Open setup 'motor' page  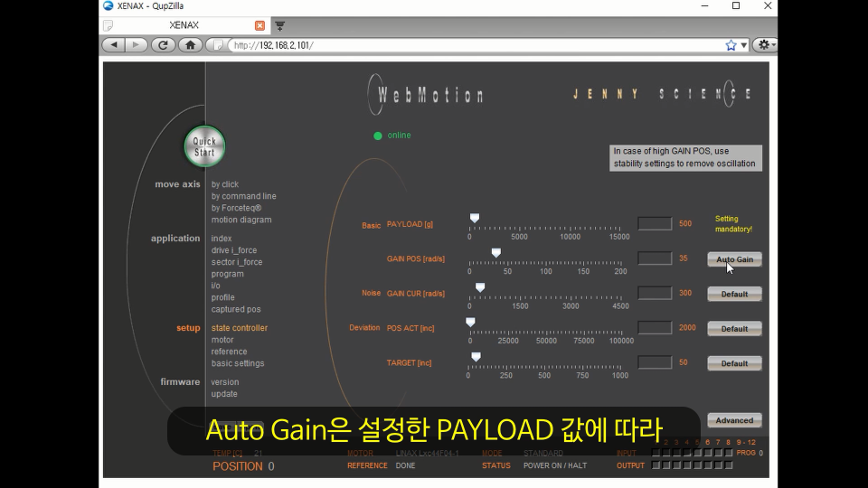tap(222, 340)
